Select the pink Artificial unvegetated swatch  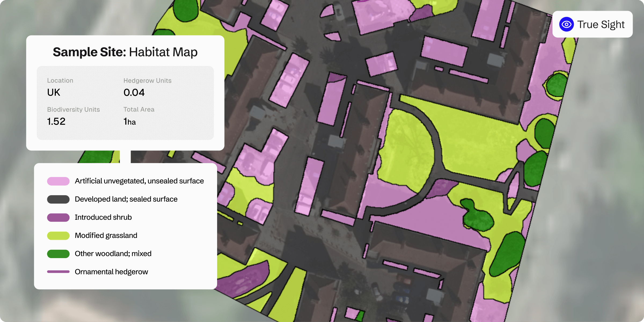58,181
